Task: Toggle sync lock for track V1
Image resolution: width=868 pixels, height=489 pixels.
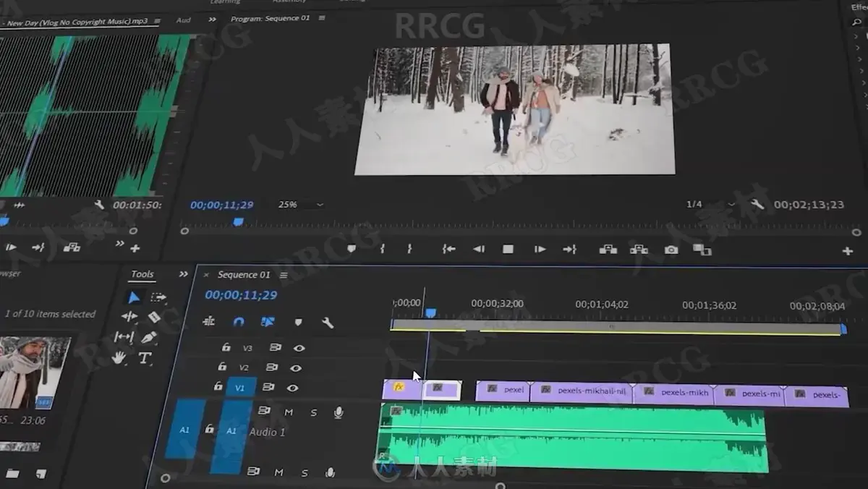Action: pyautogui.click(x=268, y=387)
